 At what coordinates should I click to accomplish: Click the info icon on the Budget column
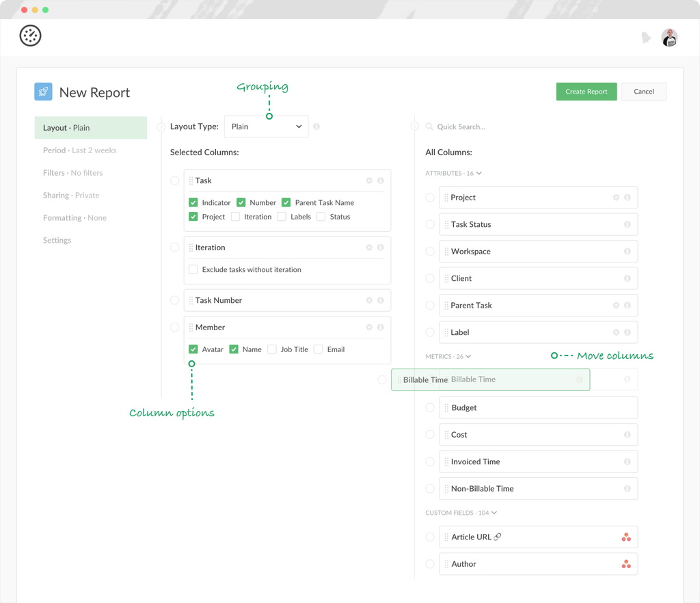(627, 407)
